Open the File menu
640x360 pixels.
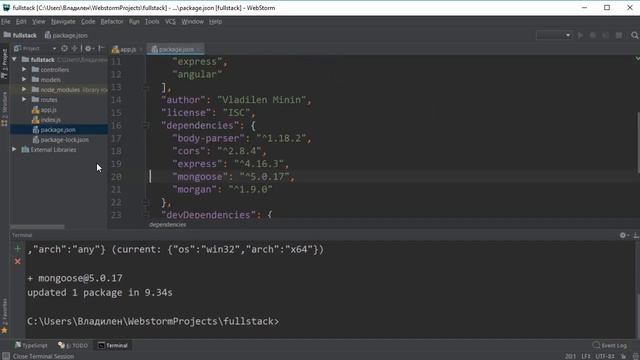pos(6,22)
